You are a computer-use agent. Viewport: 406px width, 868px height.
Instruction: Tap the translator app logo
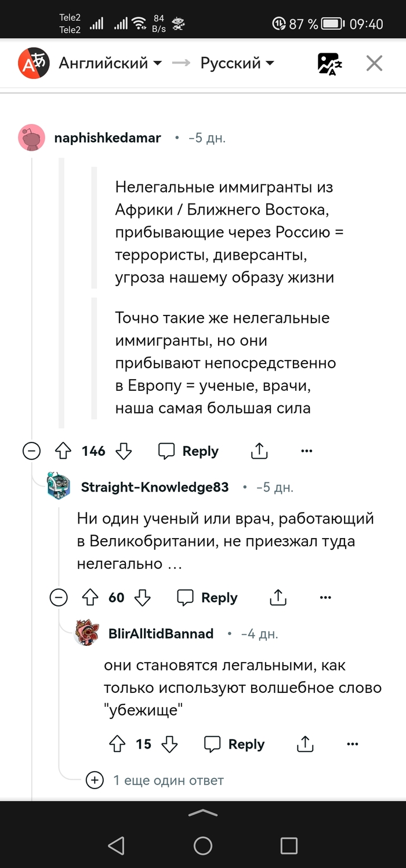point(32,63)
